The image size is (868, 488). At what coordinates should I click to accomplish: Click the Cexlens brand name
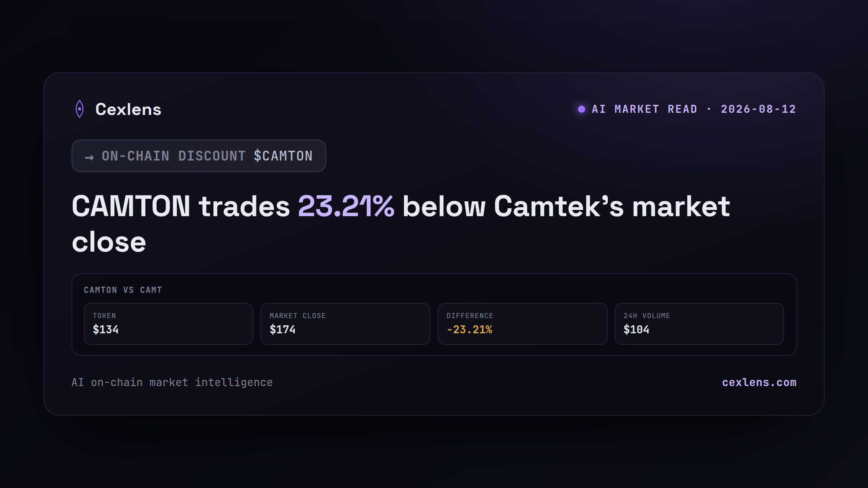[x=128, y=109]
